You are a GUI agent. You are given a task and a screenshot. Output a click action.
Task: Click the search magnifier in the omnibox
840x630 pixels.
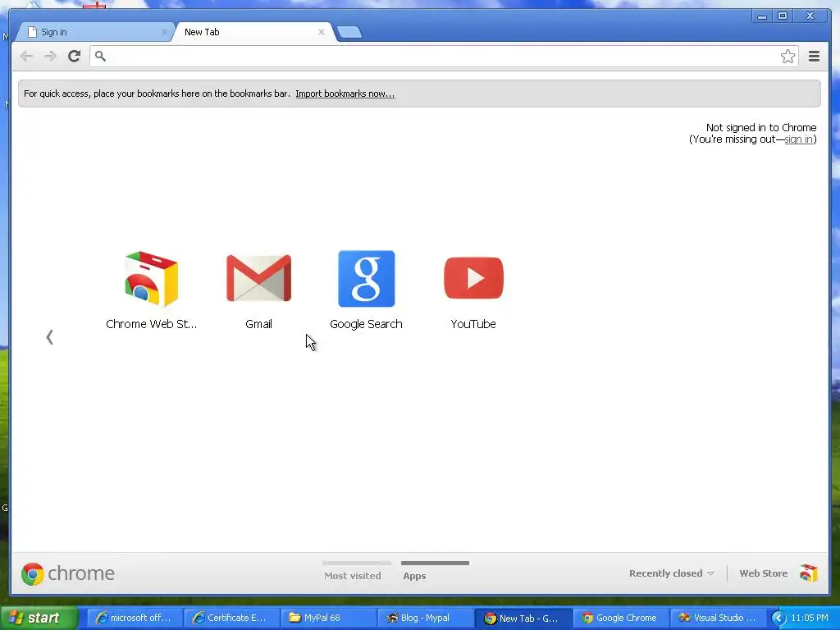coord(100,56)
